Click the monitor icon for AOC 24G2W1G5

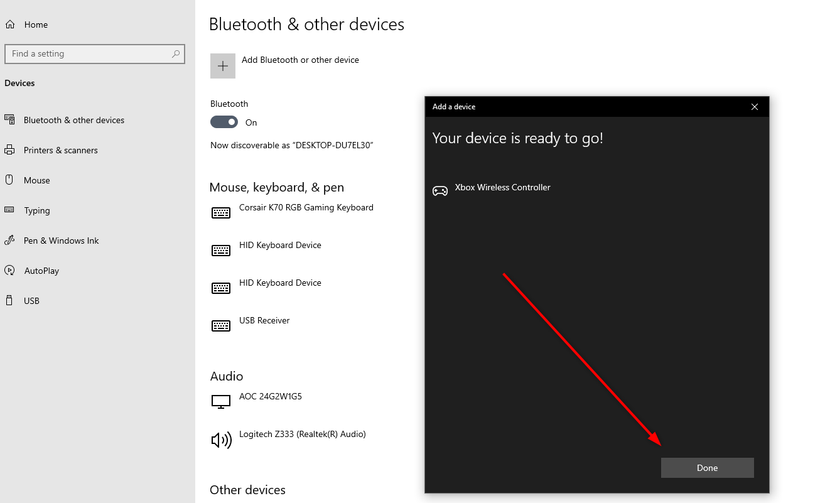(x=221, y=401)
